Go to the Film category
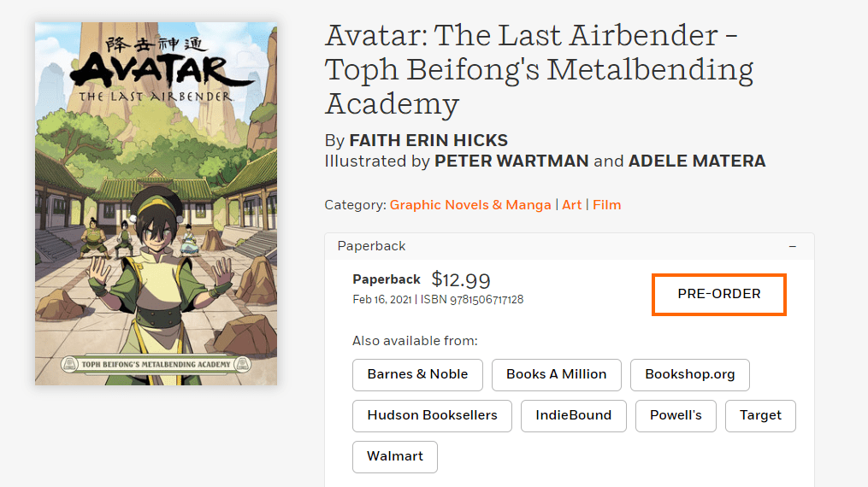 point(606,205)
